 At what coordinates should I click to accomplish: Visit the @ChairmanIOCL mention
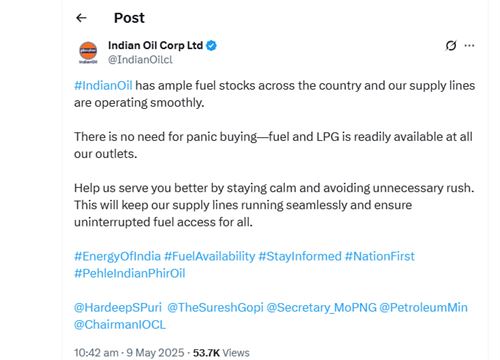120,325
